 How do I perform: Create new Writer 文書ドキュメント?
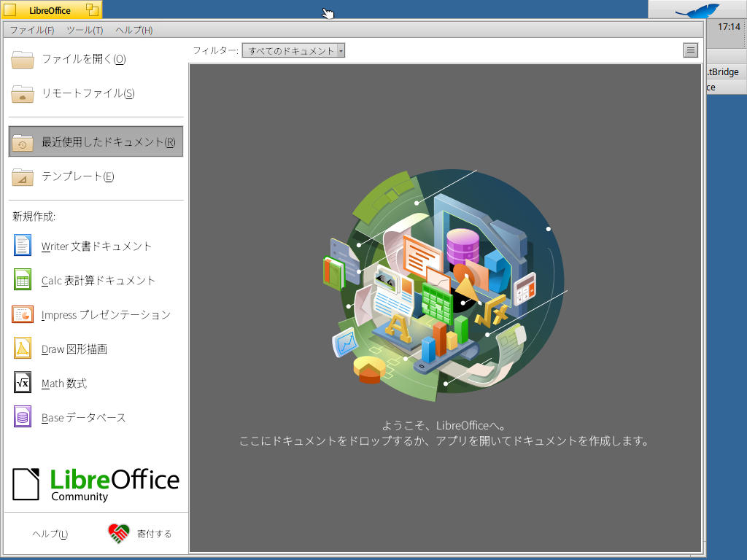point(96,246)
